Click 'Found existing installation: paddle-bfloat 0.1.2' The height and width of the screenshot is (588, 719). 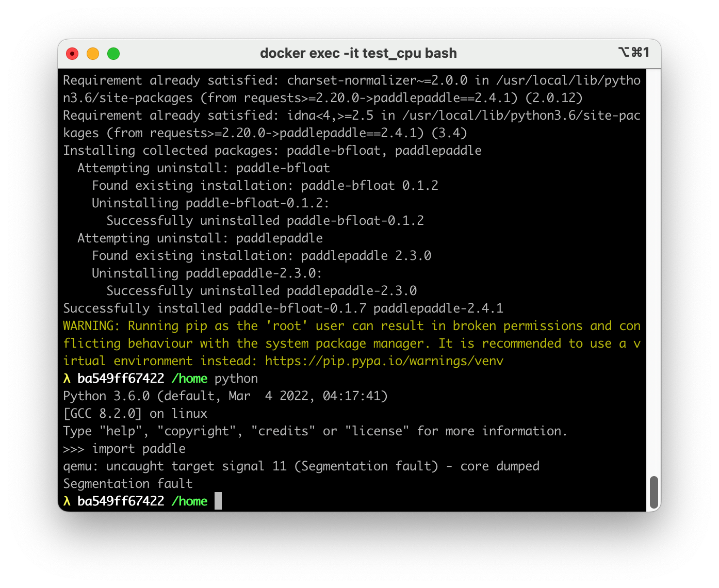(265, 186)
